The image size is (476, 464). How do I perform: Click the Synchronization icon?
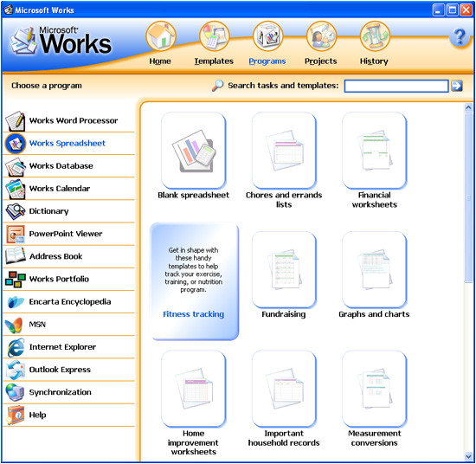(16, 392)
